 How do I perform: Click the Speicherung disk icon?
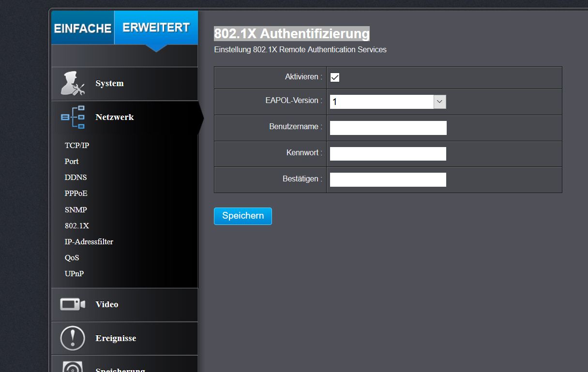tap(73, 366)
